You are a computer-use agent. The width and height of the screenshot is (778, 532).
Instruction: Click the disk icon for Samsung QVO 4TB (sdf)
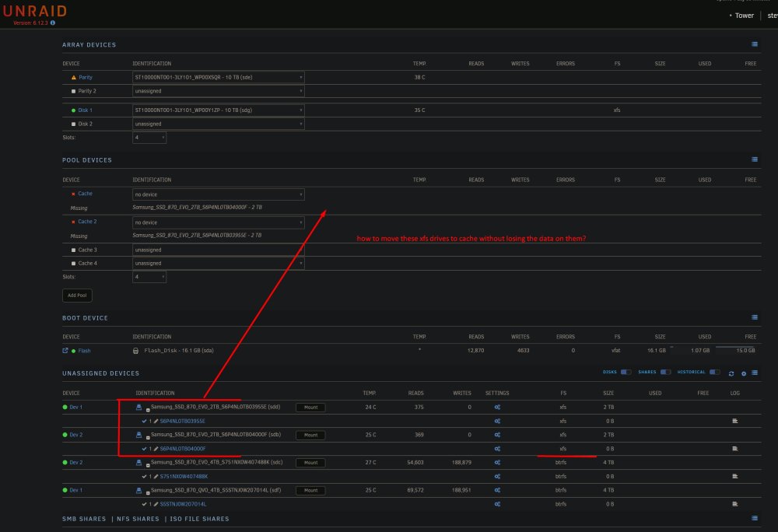pos(138,490)
